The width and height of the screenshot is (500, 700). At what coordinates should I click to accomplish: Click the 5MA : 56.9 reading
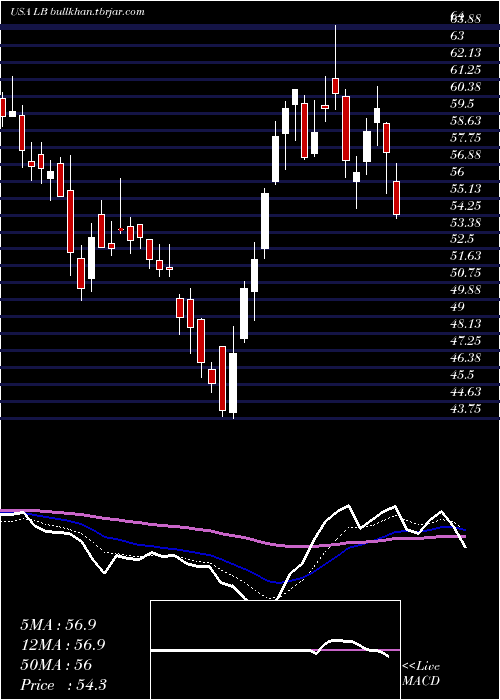click(x=58, y=625)
